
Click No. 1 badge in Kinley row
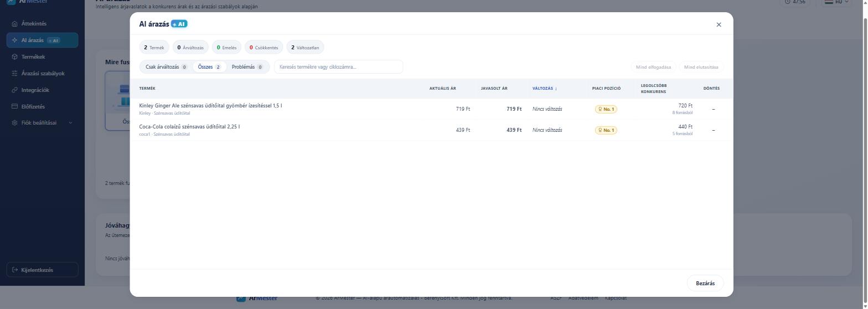tap(606, 109)
